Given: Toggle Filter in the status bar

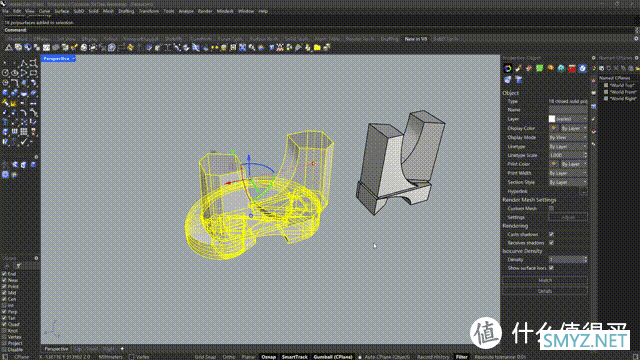Looking at the screenshot, I should click(462, 357).
